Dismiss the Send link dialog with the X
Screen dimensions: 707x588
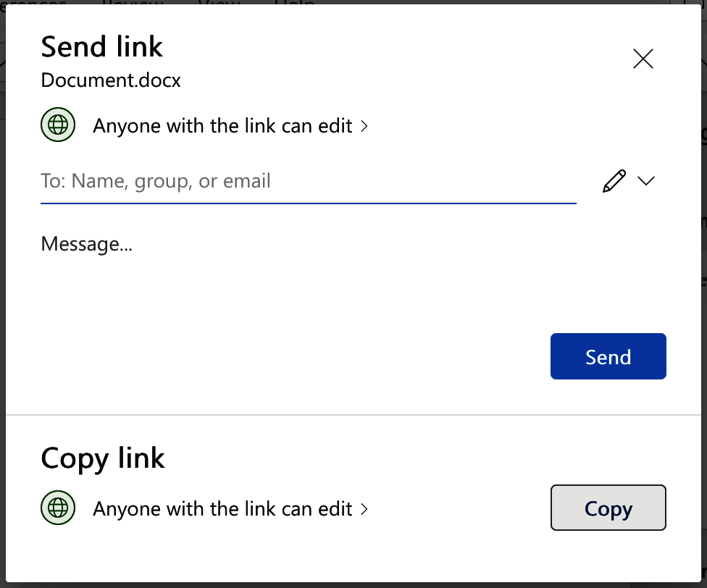coord(643,59)
